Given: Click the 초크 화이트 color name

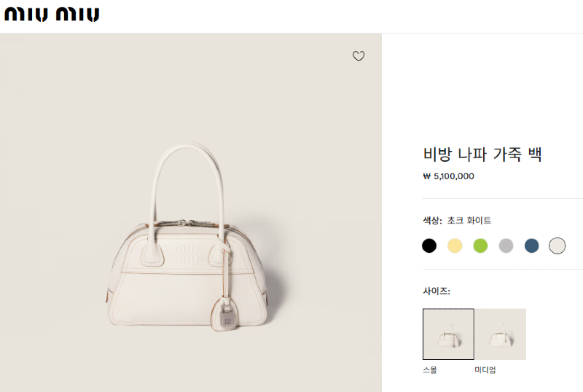Looking at the screenshot, I should click(469, 221).
